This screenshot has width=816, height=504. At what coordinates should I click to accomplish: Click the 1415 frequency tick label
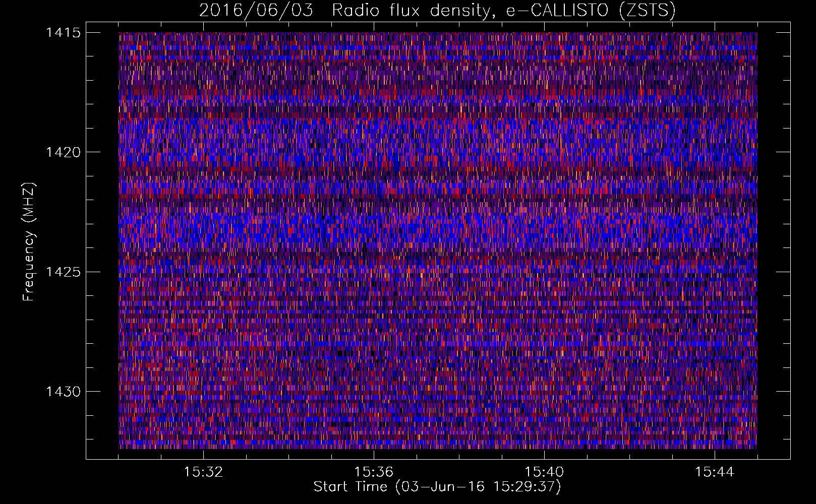[x=64, y=33]
